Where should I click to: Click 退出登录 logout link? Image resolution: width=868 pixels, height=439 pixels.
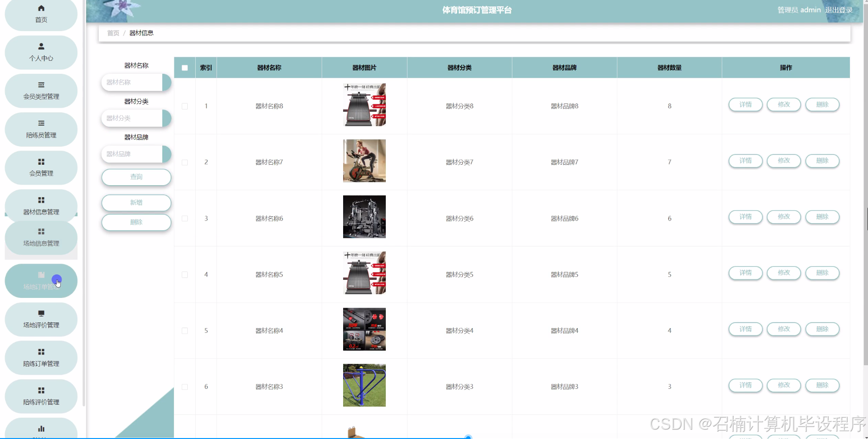pos(839,10)
